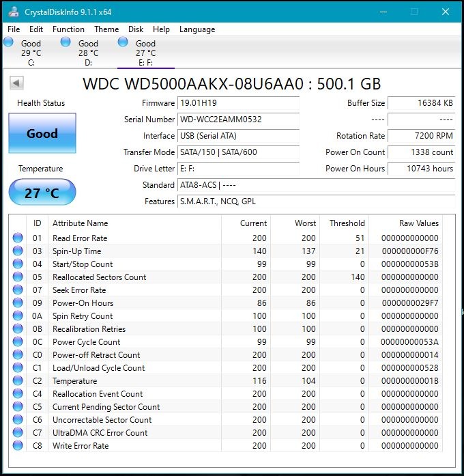The height and width of the screenshot is (476, 464).
Task: Click status orb for Uncorrectable Sector Count
Action: [x=18, y=419]
